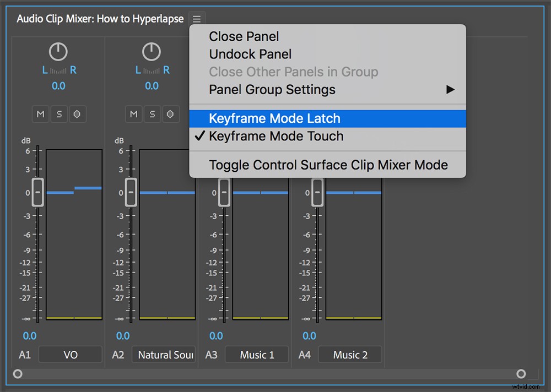Mute the Natural Sound track
This screenshot has width=551, height=392.
pyautogui.click(x=133, y=114)
